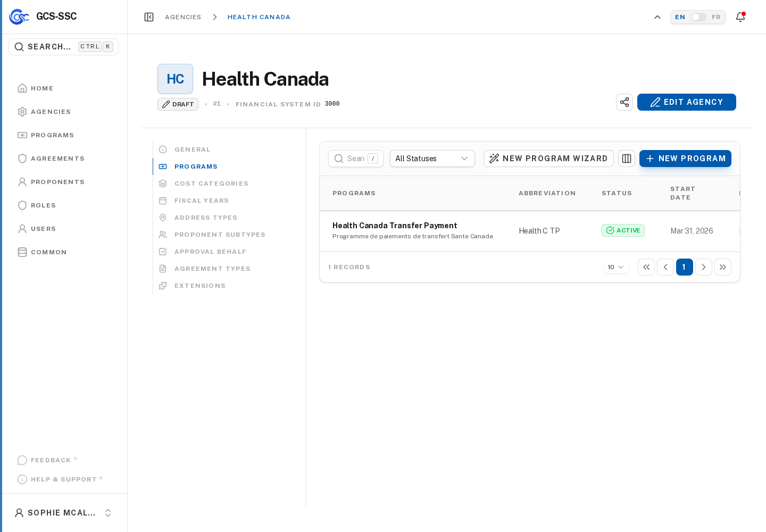
Task: Click the Approval Behalf check icon
Action: point(163,252)
